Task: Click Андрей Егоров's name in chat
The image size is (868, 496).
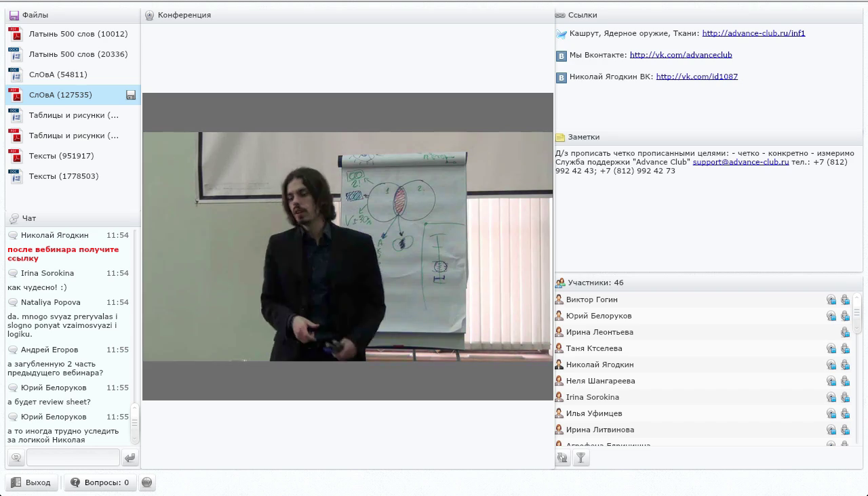Action: [50, 350]
